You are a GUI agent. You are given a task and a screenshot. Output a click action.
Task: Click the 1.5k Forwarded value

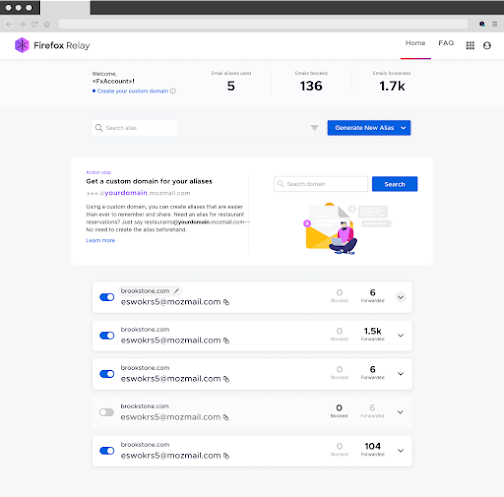373,331
